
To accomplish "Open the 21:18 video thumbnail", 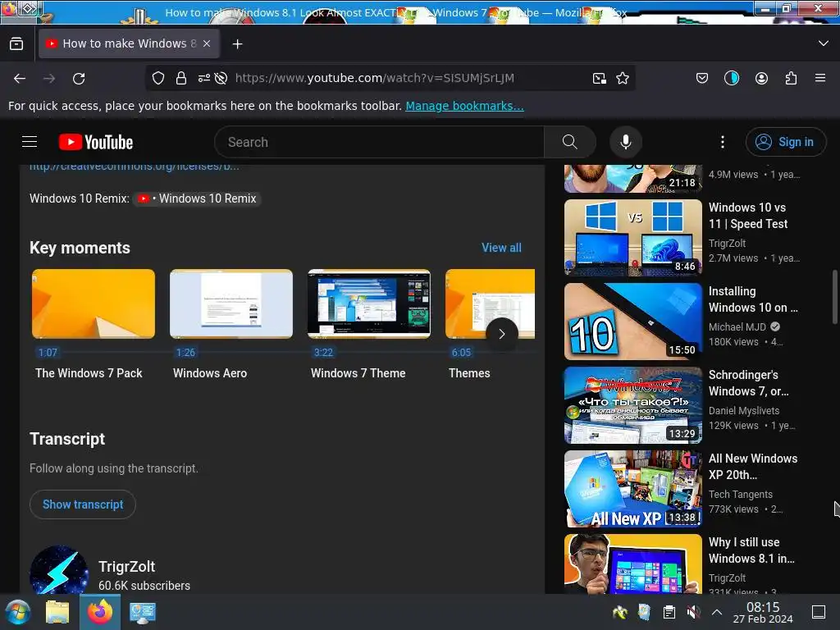I will point(632,179).
